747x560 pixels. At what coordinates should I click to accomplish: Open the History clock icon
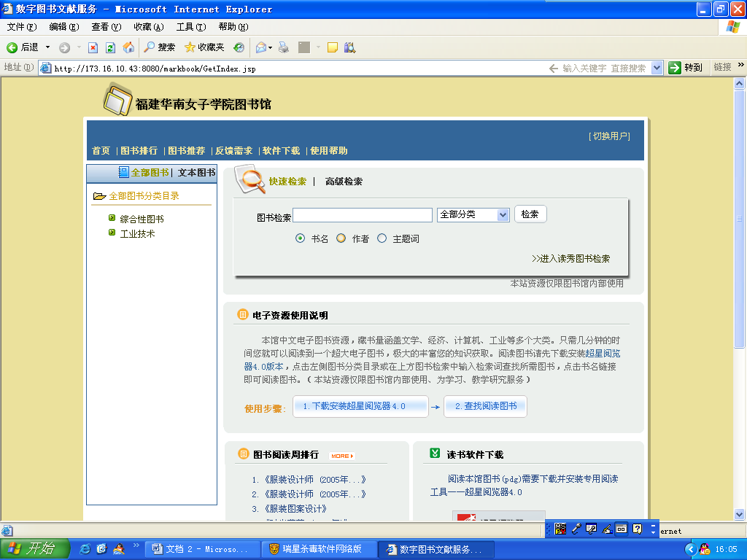239,47
